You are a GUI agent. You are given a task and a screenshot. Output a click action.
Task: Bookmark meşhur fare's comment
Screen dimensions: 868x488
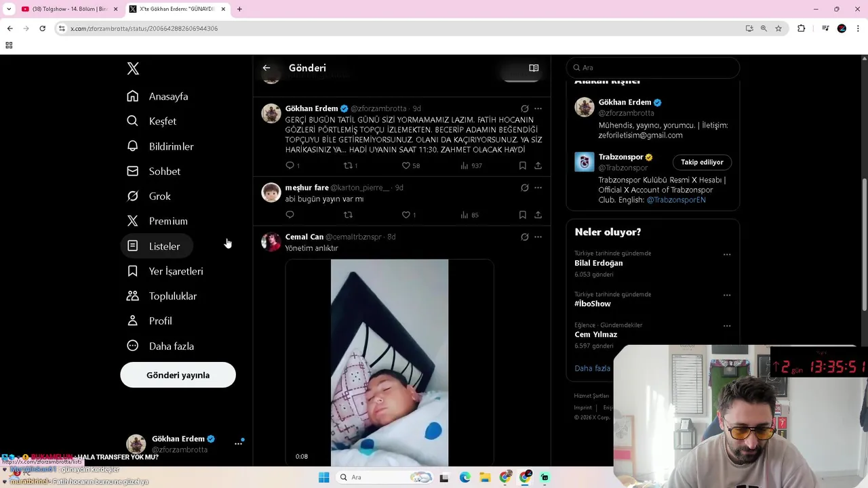[522, 215]
